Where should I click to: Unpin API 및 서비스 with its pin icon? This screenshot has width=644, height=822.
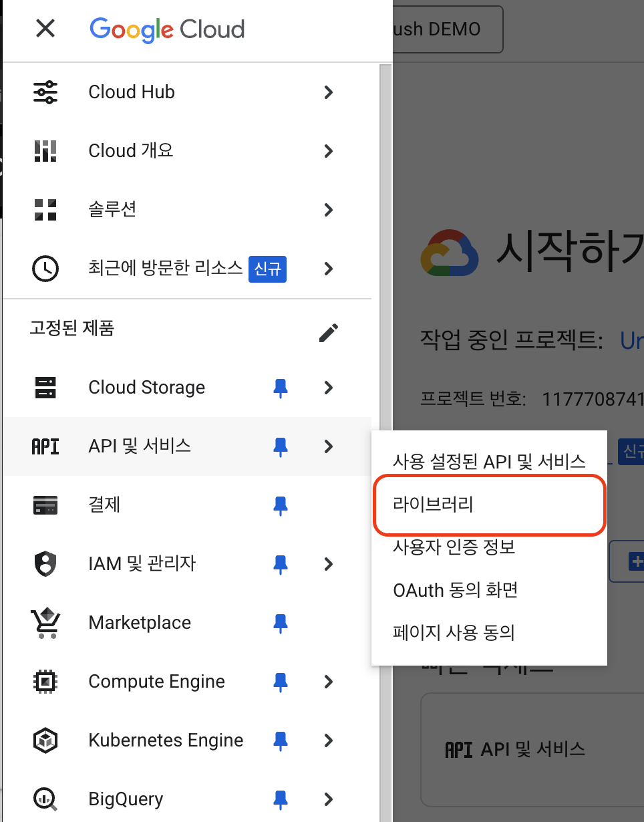click(x=281, y=446)
